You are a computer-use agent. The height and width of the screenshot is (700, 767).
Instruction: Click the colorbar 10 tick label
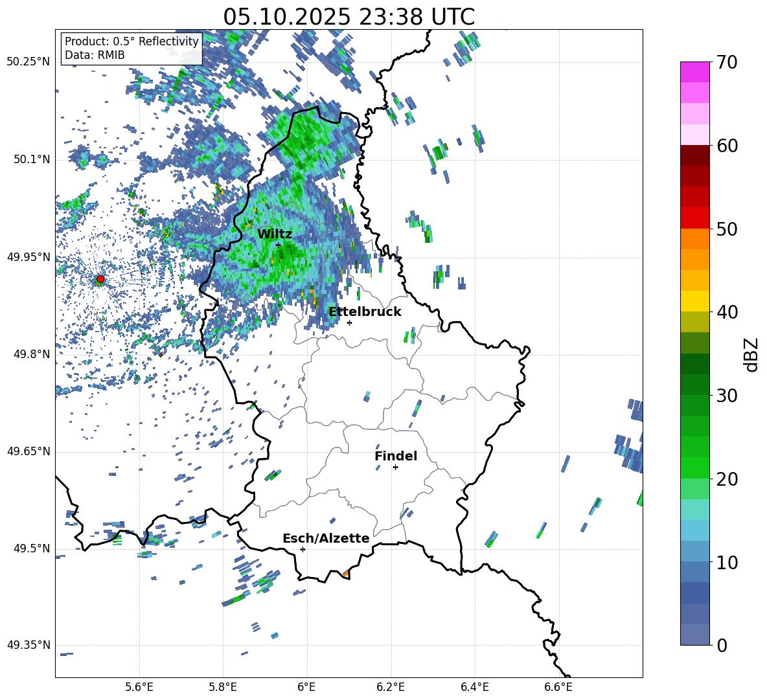[727, 562]
